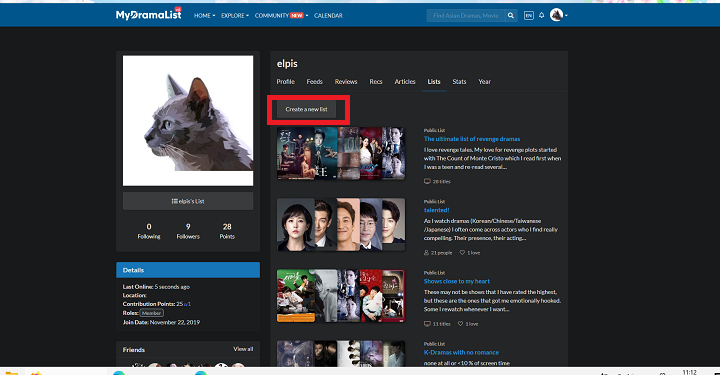Click the heart icon on talented! list

[462, 252]
